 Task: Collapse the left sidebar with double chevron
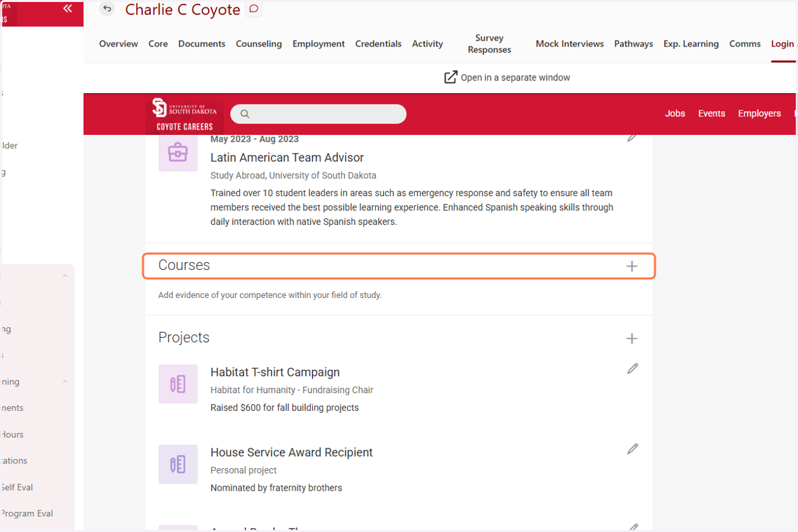coord(67,9)
